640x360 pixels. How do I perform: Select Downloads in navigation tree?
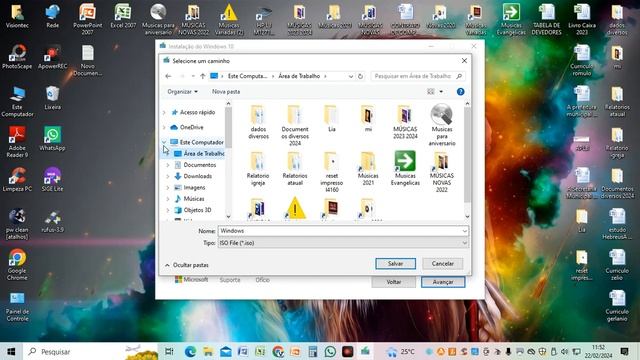point(193,176)
